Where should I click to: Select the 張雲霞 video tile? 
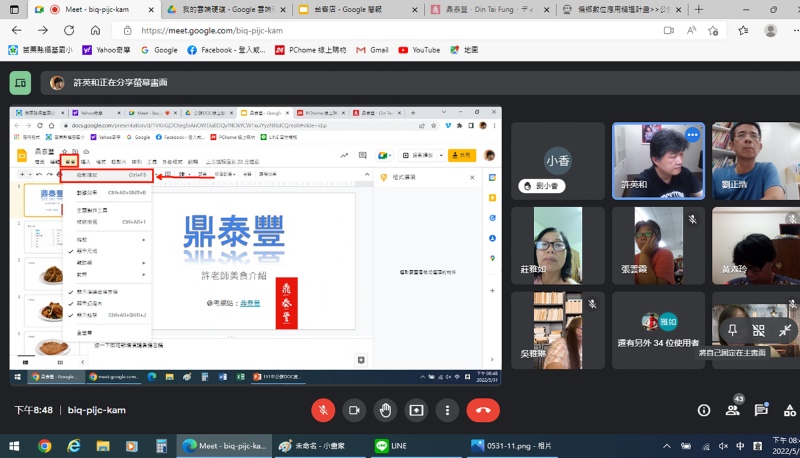coord(658,245)
